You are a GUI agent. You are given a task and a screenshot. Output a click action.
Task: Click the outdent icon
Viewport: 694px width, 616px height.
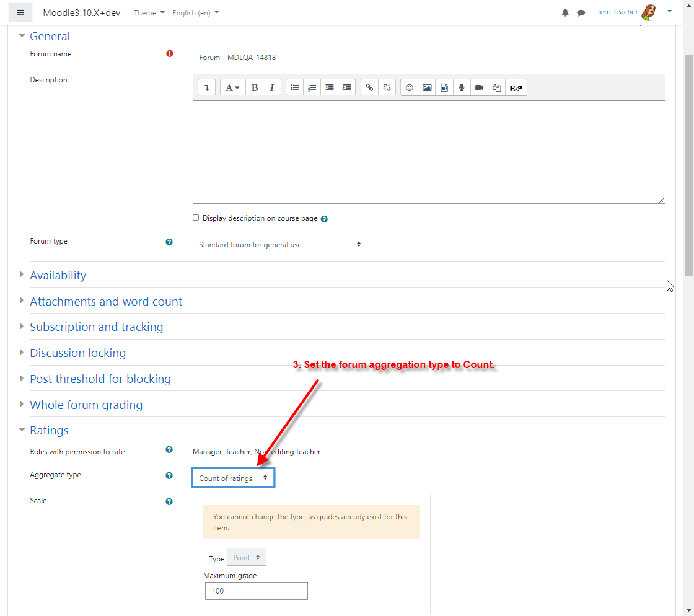329,87
